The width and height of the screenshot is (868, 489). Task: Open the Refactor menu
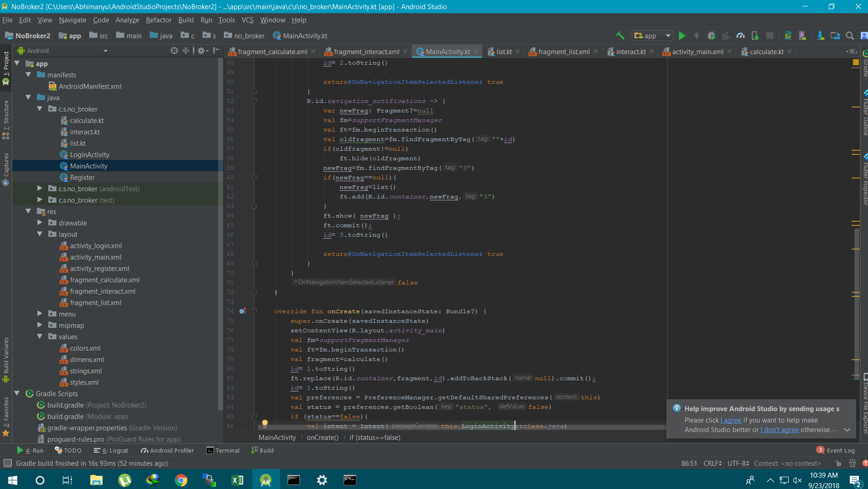click(x=158, y=20)
